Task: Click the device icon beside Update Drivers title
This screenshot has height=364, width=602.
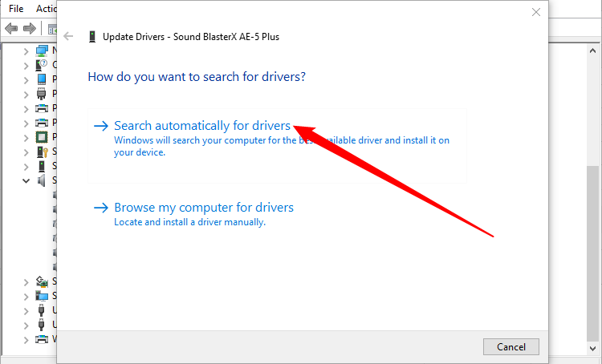Action: point(92,37)
